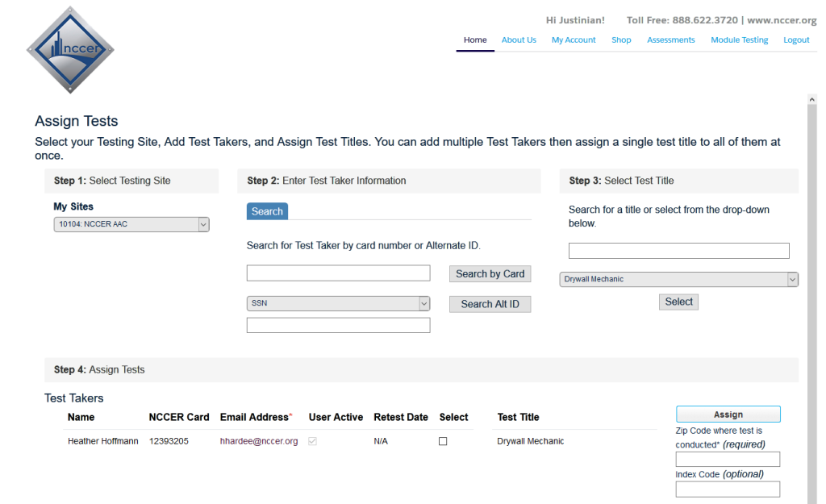The image size is (826, 504).
Task: Click the N/A retest date value
Action: [381, 441]
